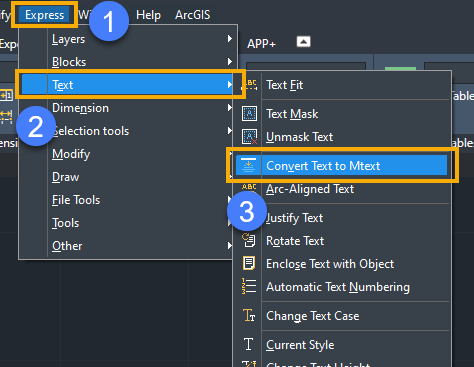Select the Automatic Text Numbering icon

point(249,286)
